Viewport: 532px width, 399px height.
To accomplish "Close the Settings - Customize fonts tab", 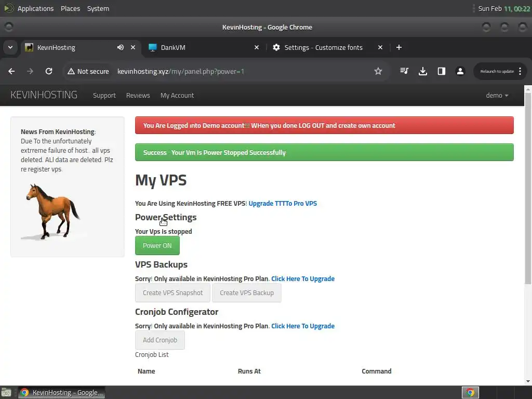I will 380,47.
